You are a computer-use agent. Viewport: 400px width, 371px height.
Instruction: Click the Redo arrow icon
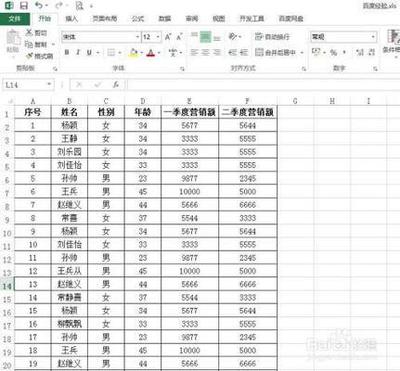pos(59,6)
